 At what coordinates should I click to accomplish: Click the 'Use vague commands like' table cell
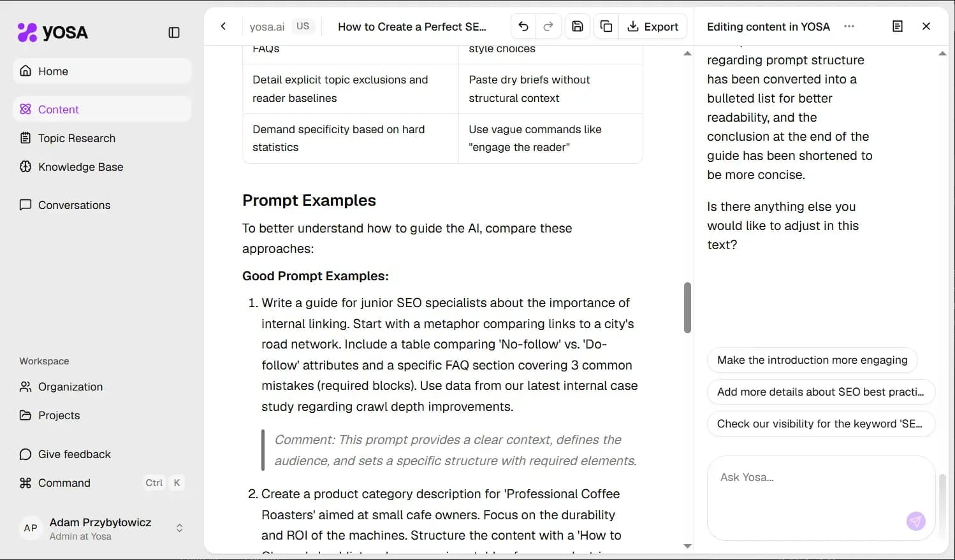click(x=551, y=138)
